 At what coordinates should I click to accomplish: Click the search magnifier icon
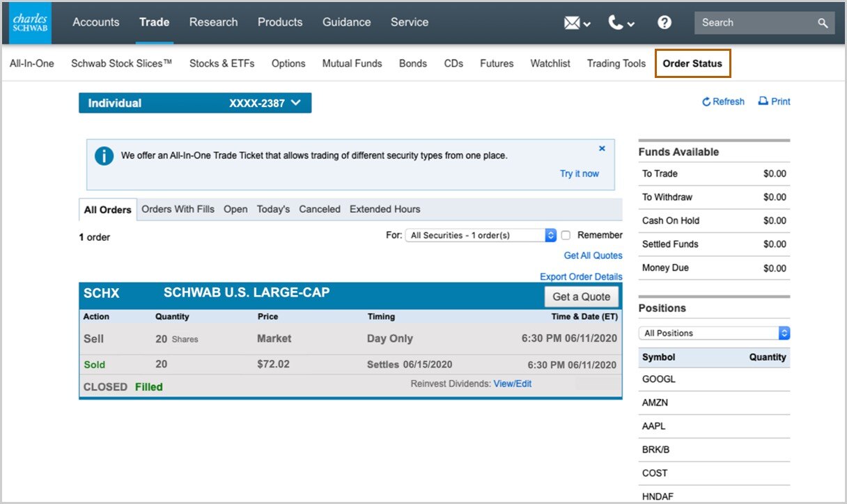coord(823,23)
